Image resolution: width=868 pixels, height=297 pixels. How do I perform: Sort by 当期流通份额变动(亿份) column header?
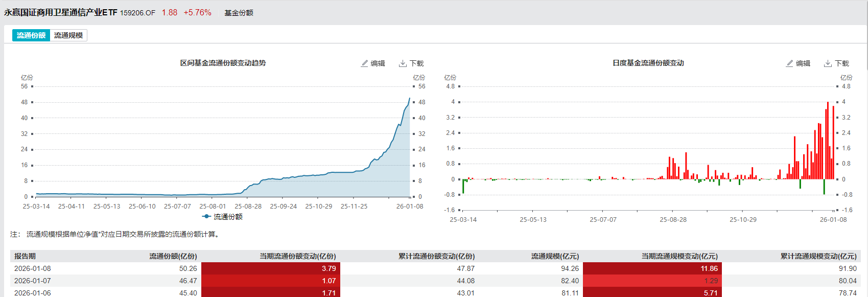[298, 256]
